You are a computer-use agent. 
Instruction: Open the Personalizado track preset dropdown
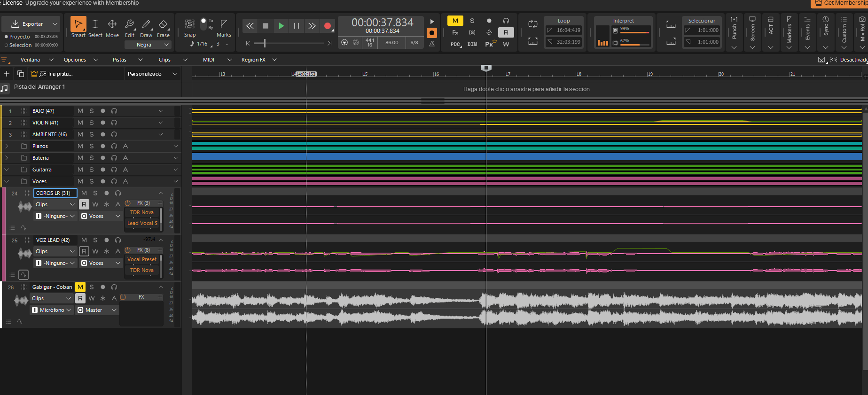point(152,74)
